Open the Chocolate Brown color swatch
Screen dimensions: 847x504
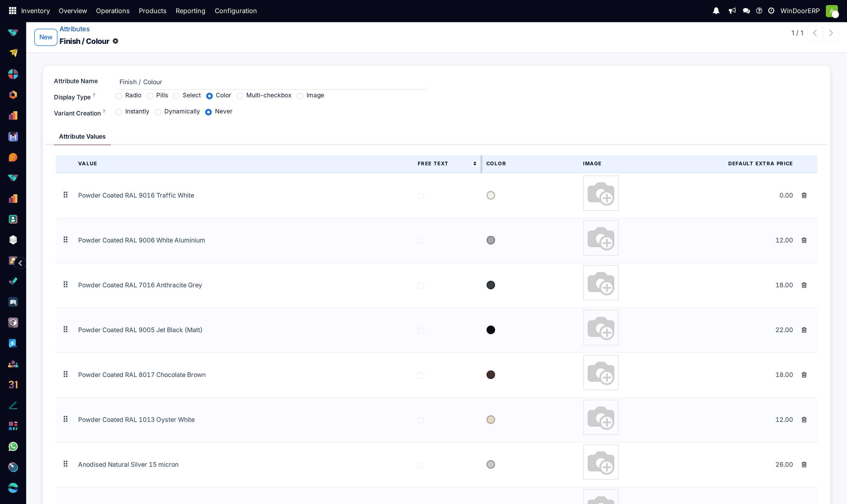click(491, 375)
